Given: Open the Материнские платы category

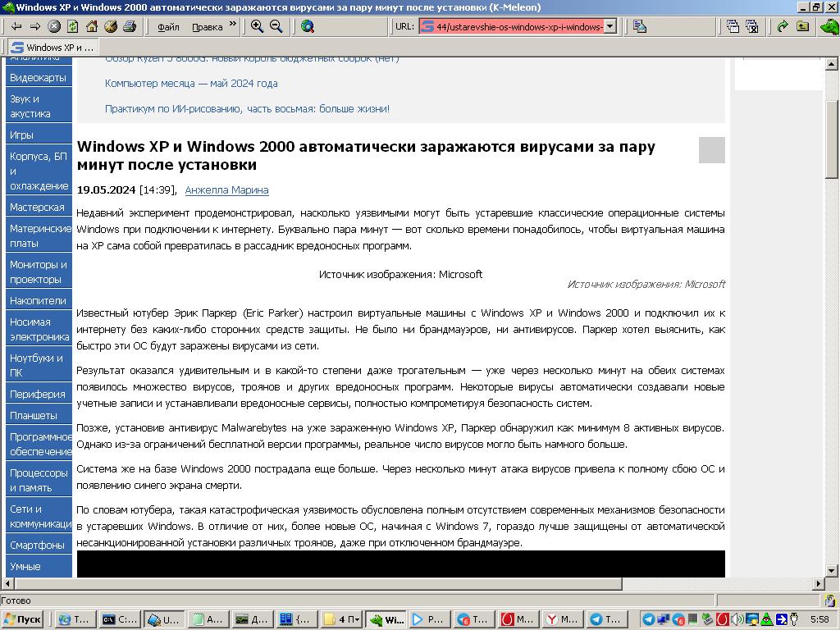Looking at the screenshot, I should point(39,235).
